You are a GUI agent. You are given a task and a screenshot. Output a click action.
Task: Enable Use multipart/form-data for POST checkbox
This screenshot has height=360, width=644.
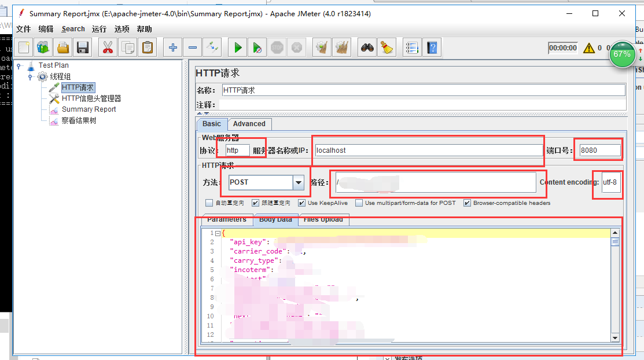click(359, 203)
